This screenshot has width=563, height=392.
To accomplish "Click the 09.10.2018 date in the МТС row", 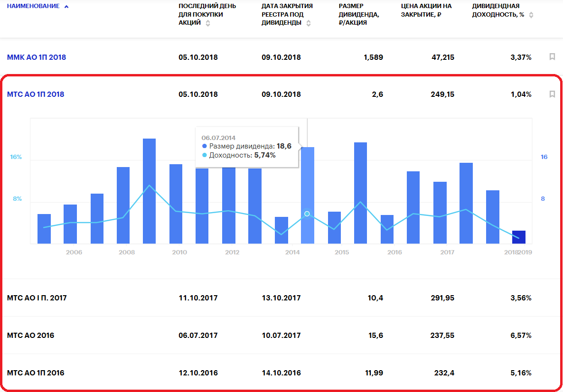I will 281,94.
